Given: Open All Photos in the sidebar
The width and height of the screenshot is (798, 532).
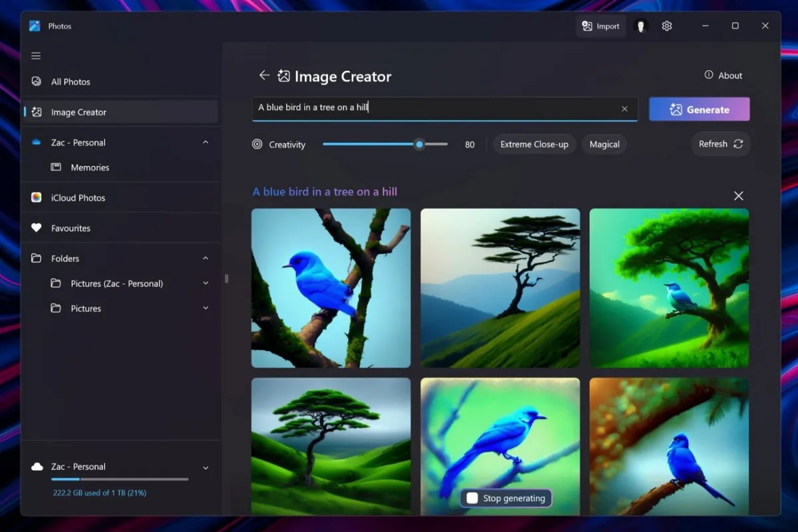Looking at the screenshot, I should pos(70,82).
